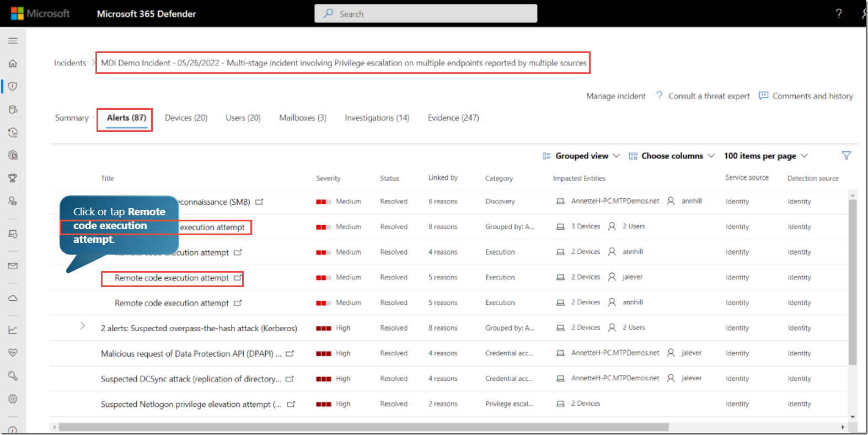Screen dimensions: 868x435
Task: Open Secure score trophy icon
Action: (x=13, y=178)
